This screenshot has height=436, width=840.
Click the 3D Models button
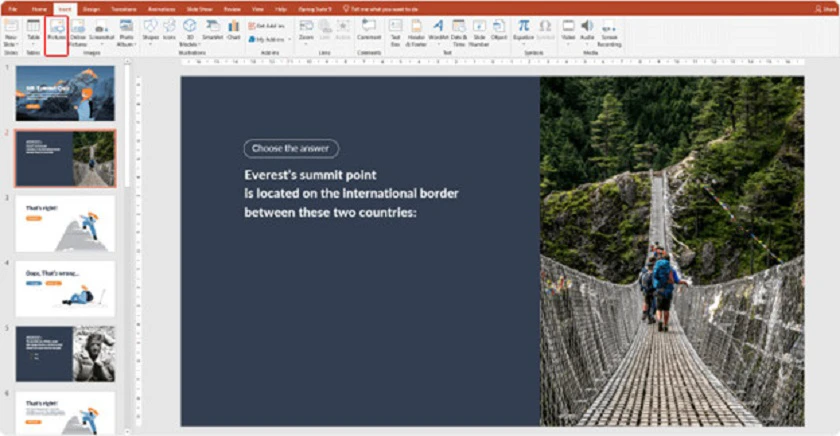pyautogui.click(x=189, y=33)
